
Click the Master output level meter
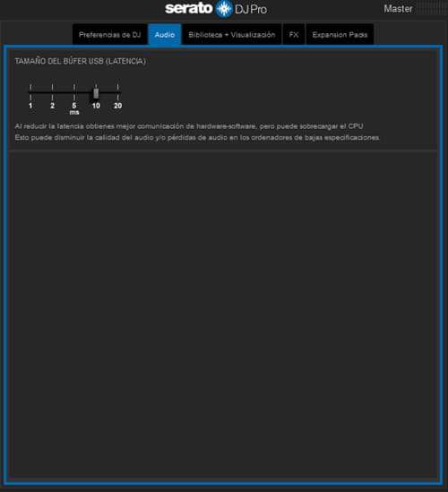click(x=432, y=9)
